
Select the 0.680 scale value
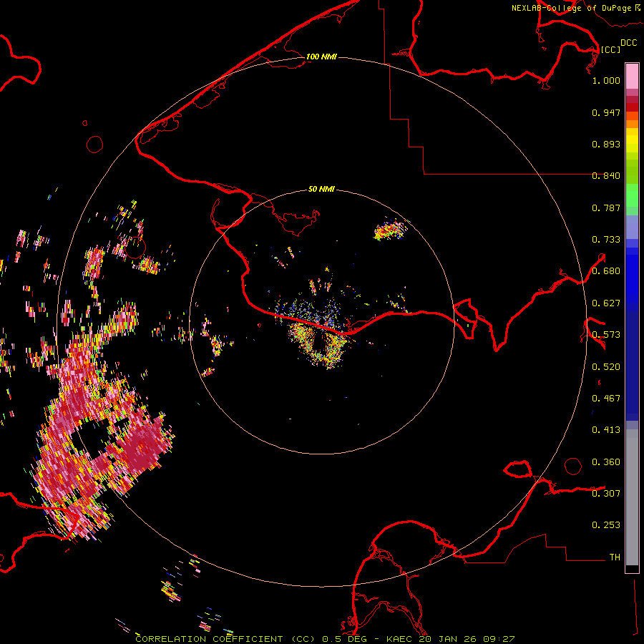[x=606, y=271]
